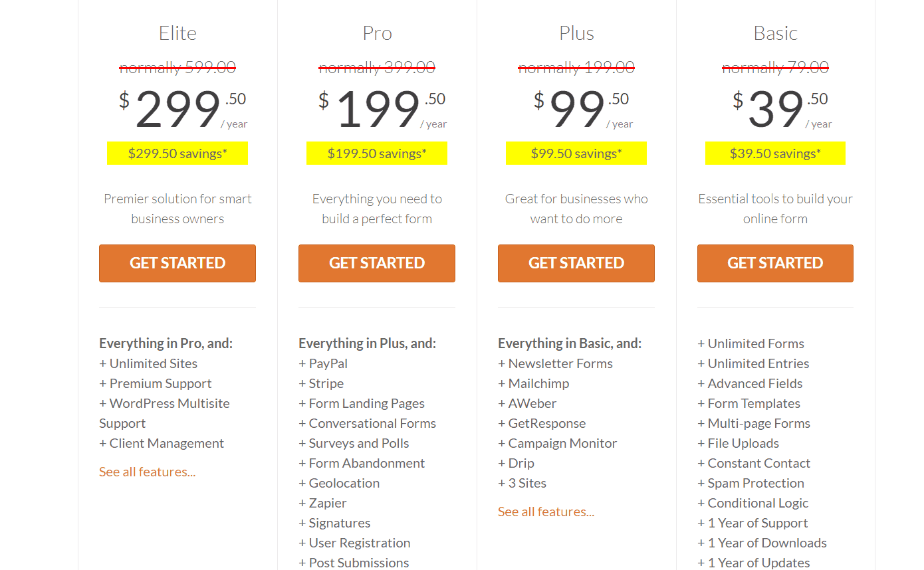The width and height of the screenshot is (924, 570).
Task: Click GET STARTED under the Basic plan
Action: (775, 263)
